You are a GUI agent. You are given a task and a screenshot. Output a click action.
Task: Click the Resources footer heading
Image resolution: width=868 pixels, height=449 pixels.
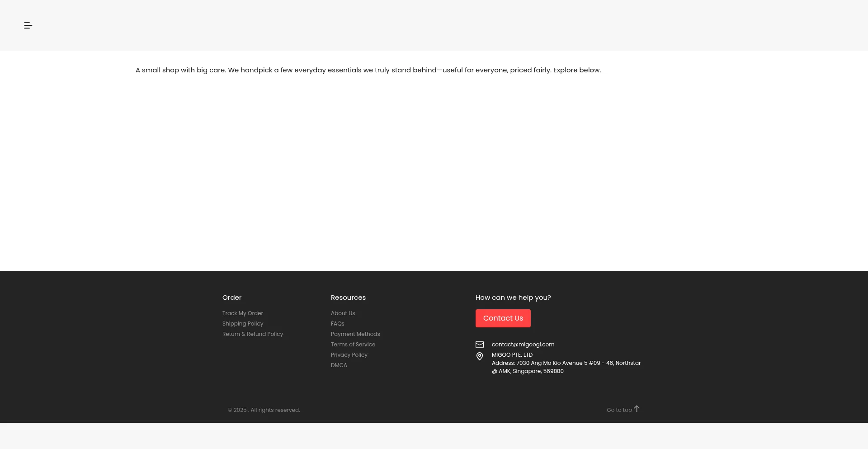click(x=348, y=298)
